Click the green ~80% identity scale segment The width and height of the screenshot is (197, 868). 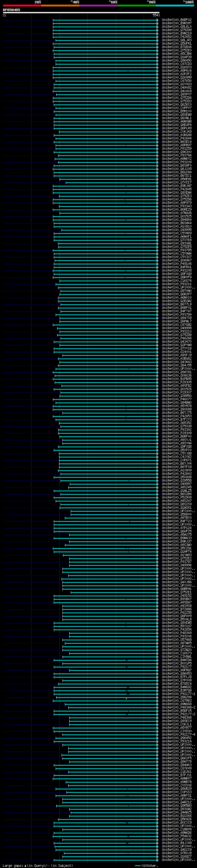click(x=136, y=6)
